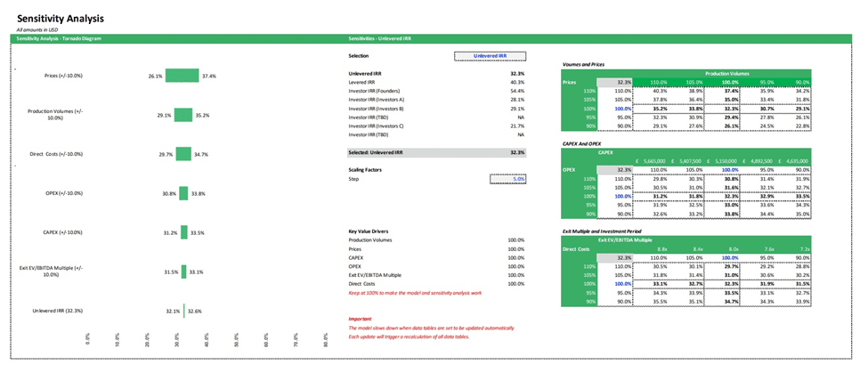Select Production Volumes driver value 100.0%

tap(516, 240)
